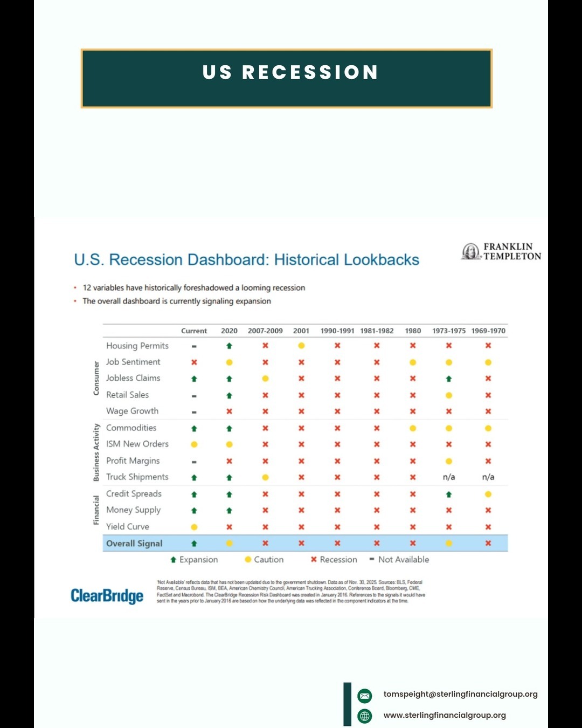Open the tomspeight@sterlingfinancialgroup.org email link
582x728 pixels.
(x=460, y=694)
